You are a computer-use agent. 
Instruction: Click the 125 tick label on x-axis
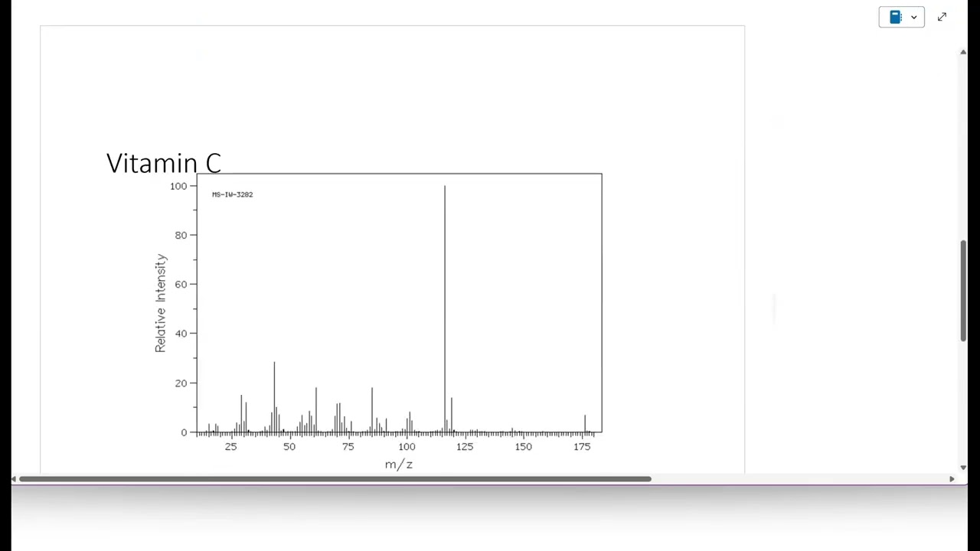tap(465, 446)
